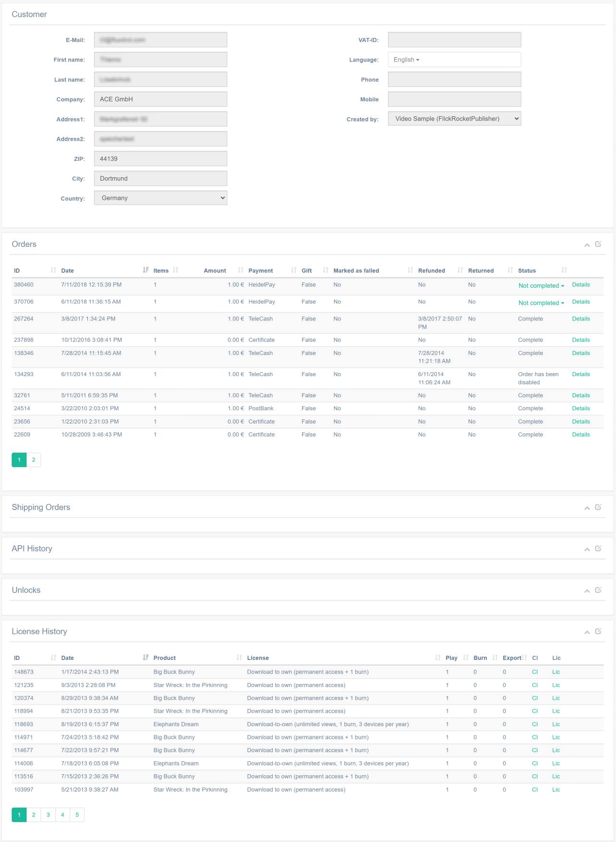
Task: Open Details for order 267264
Action: (580, 319)
